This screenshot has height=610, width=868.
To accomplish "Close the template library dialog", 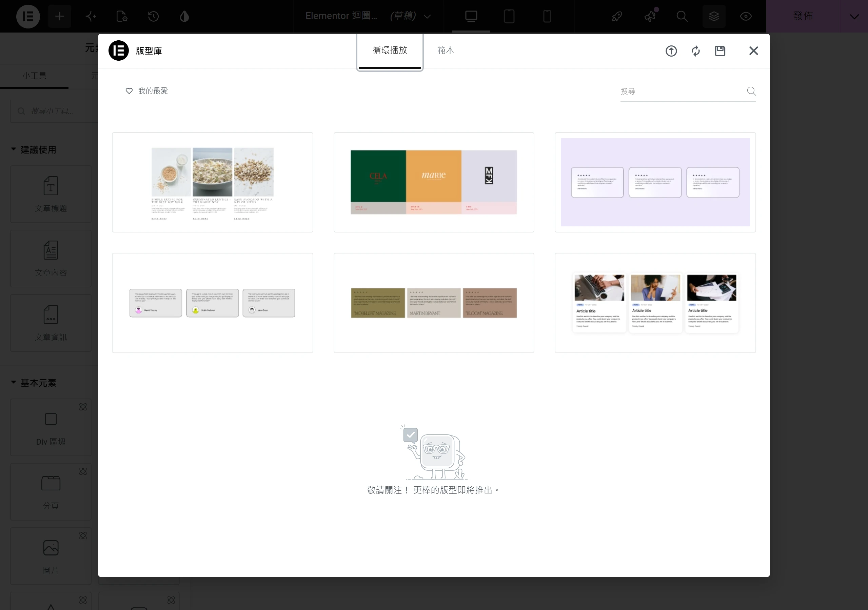I will point(753,50).
